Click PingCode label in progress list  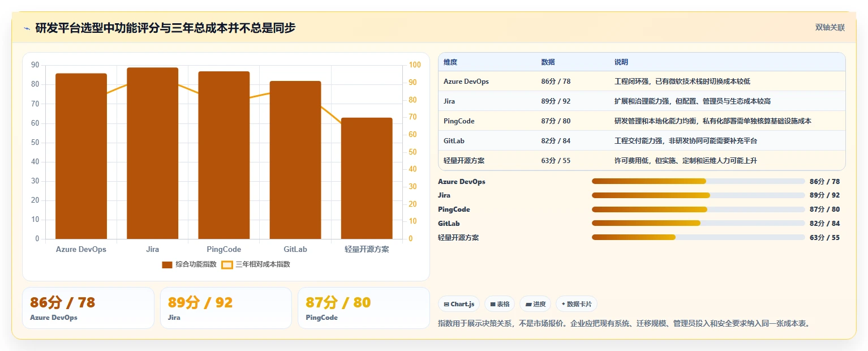point(454,209)
